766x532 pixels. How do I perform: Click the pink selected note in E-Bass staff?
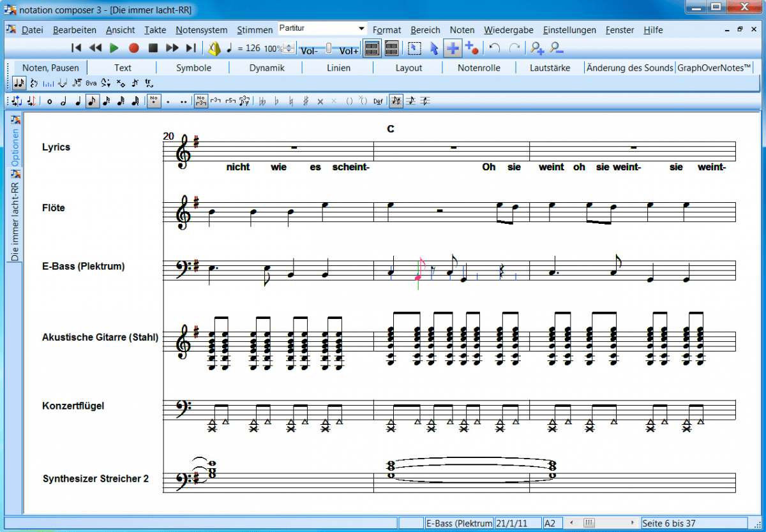[x=418, y=277]
